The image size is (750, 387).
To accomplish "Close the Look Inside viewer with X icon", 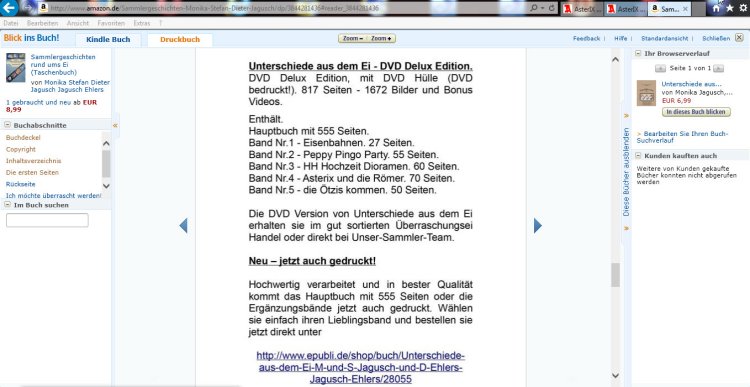I will pyautogui.click(x=739, y=38).
